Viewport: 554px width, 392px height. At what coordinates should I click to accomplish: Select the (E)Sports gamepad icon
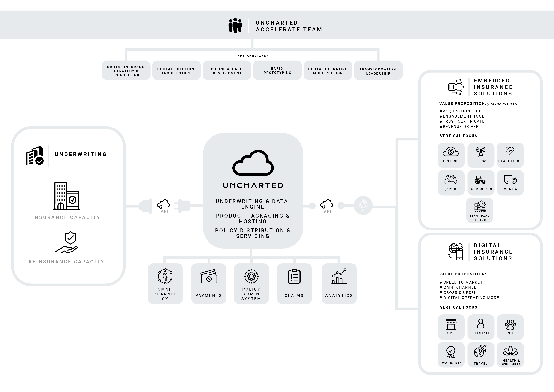coord(451,180)
